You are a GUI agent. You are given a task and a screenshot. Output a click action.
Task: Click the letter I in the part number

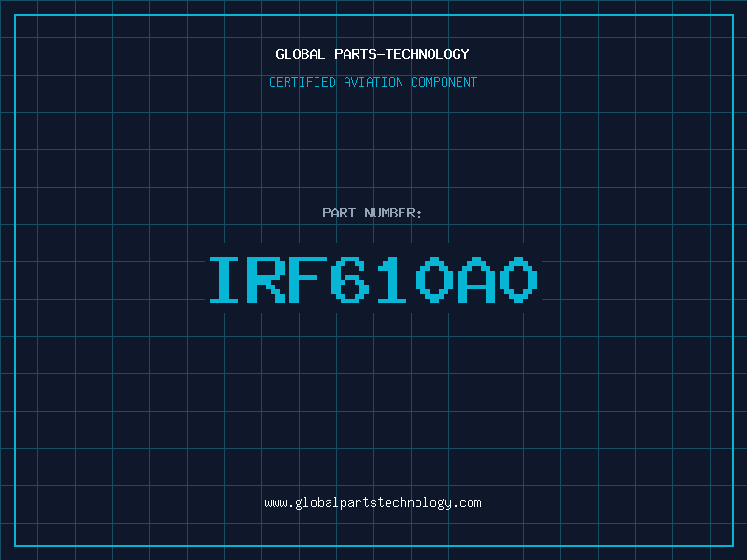pos(225,280)
